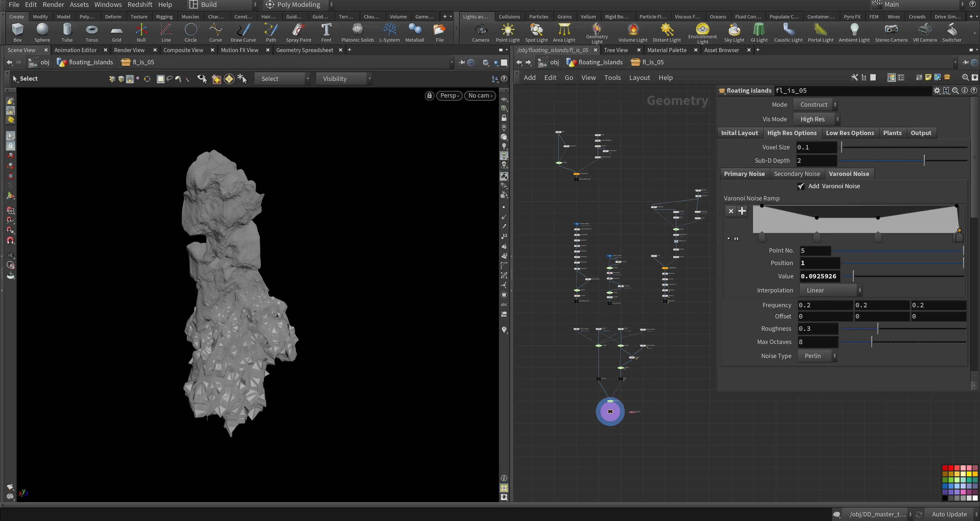Switch to the Geometry Spreadsheet tab
This screenshot has width=980, height=521.
point(304,50)
